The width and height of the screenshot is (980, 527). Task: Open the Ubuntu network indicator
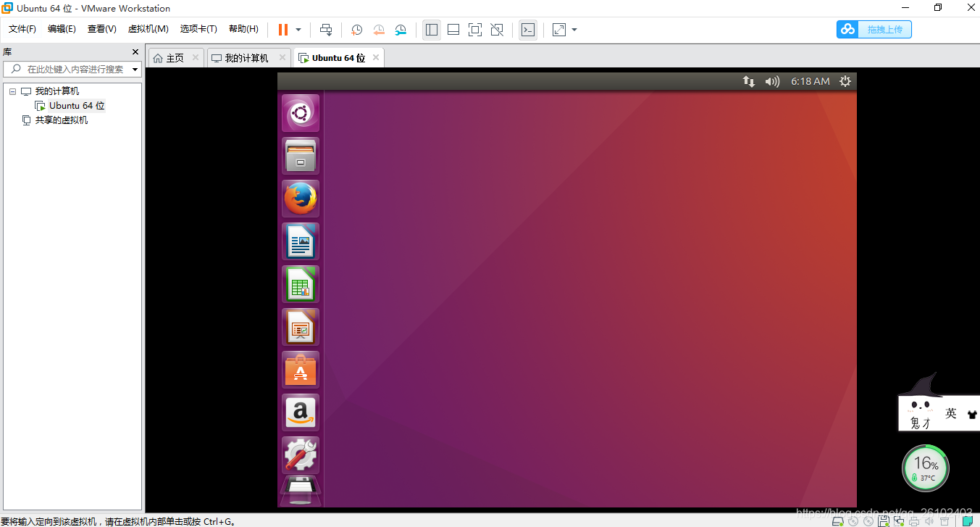point(749,81)
